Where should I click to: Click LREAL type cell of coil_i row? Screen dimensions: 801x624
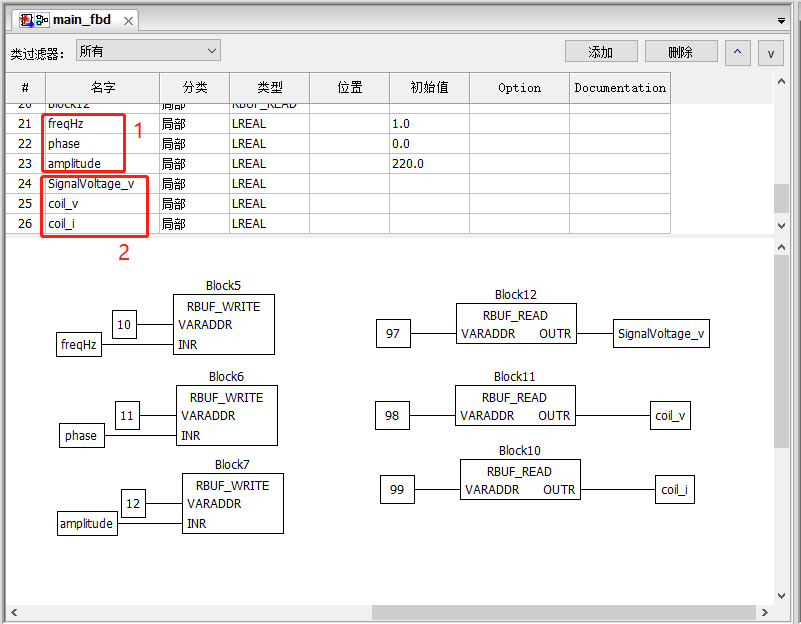[x=270, y=223]
